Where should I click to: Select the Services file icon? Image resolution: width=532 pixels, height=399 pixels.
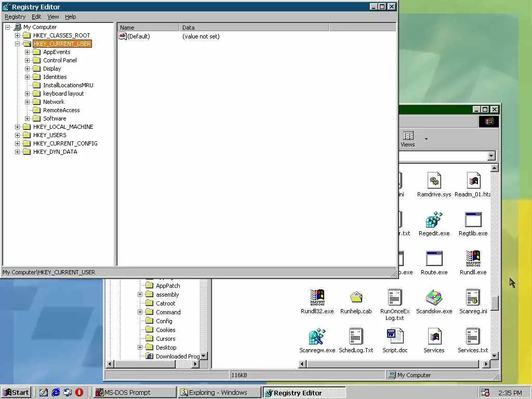pyautogui.click(x=434, y=336)
